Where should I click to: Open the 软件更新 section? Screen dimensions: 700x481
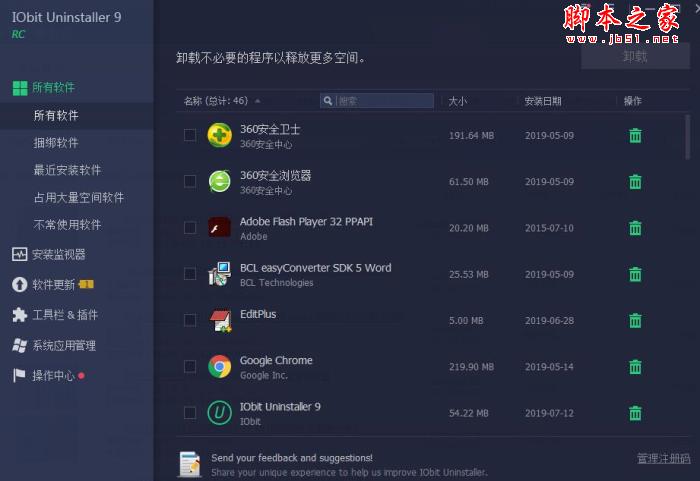(x=53, y=284)
